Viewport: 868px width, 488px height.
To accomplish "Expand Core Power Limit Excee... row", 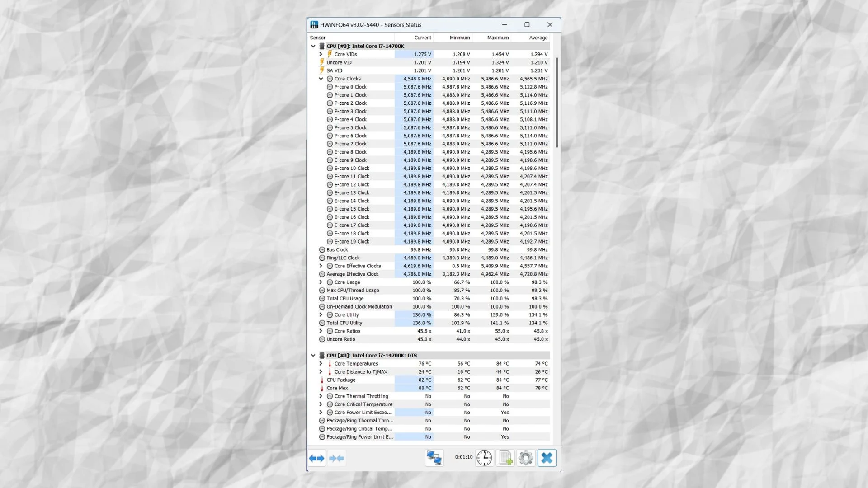I will tap(321, 413).
